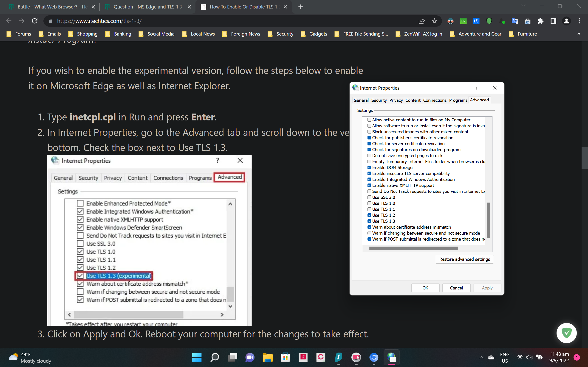
Task: Switch to the Security tab in Internet Properties
Action: (x=379, y=100)
